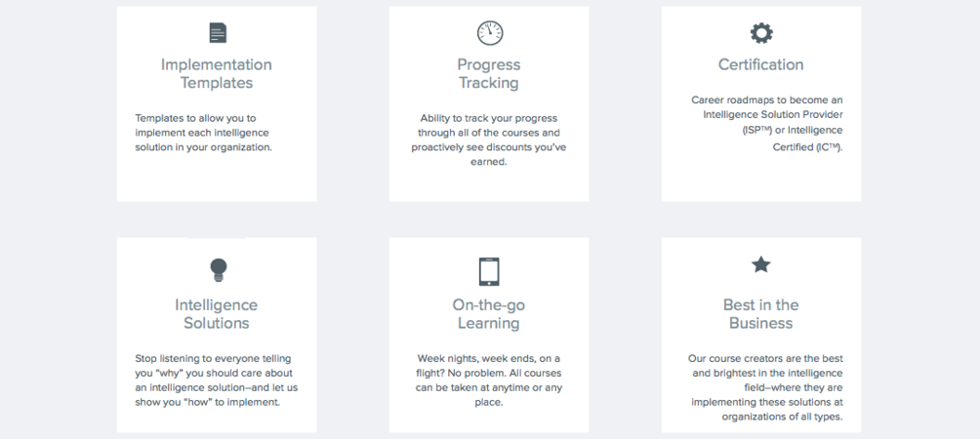The image size is (980, 439).
Task: Select the Progress Tracking heading
Action: tap(489, 74)
